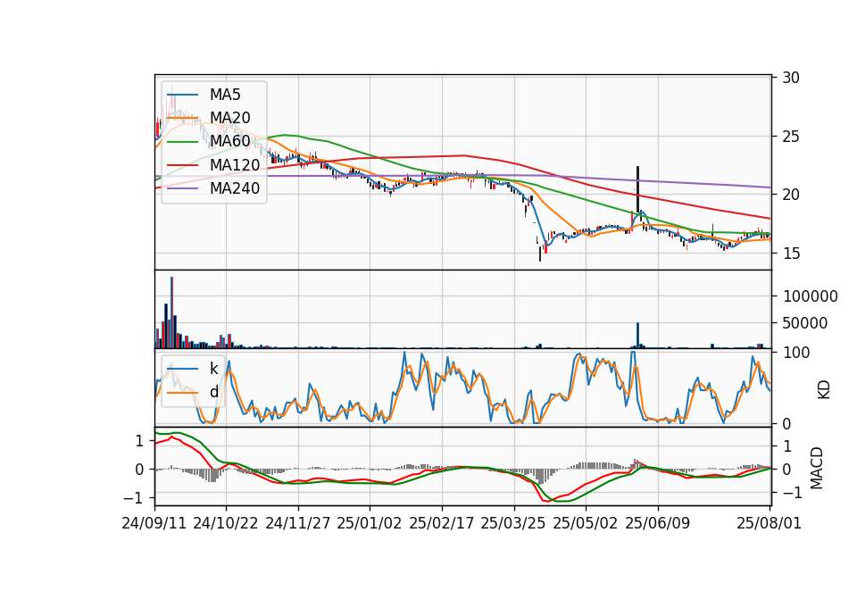Image resolution: width=857 pixels, height=616 pixels.
Task: Click the left MACD axis value −1
Action: pyautogui.click(x=134, y=498)
